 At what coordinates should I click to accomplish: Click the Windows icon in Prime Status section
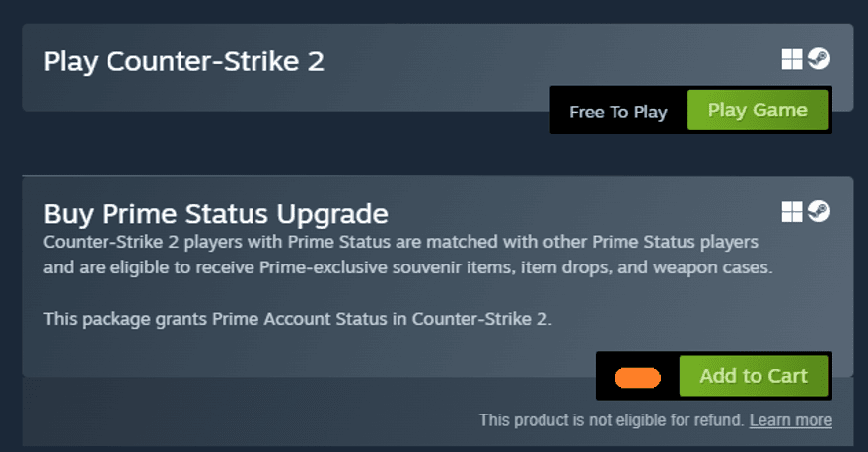pos(791,212)
